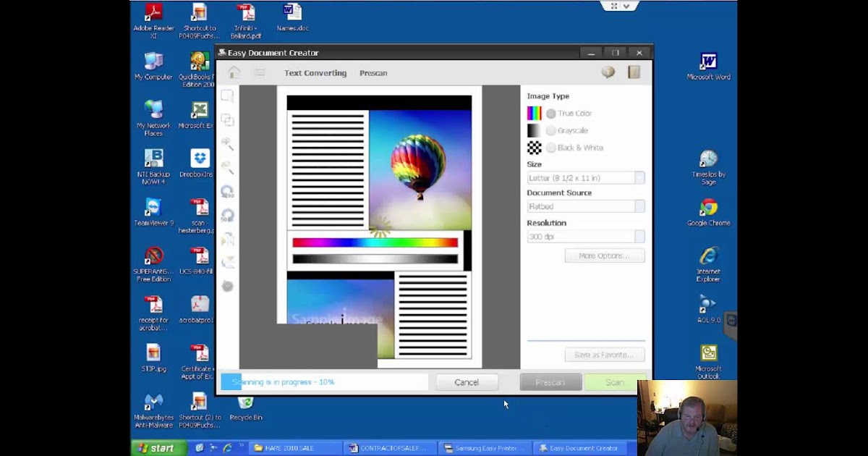Switch to HARE 2010 SALE taskbar window
Screen dimensions: 868x456
296,448
